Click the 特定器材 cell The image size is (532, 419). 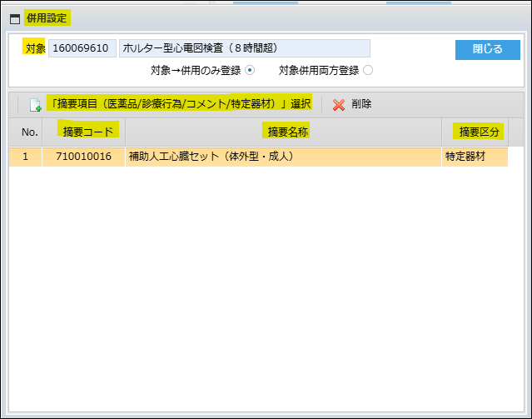(x=475, y=157)
